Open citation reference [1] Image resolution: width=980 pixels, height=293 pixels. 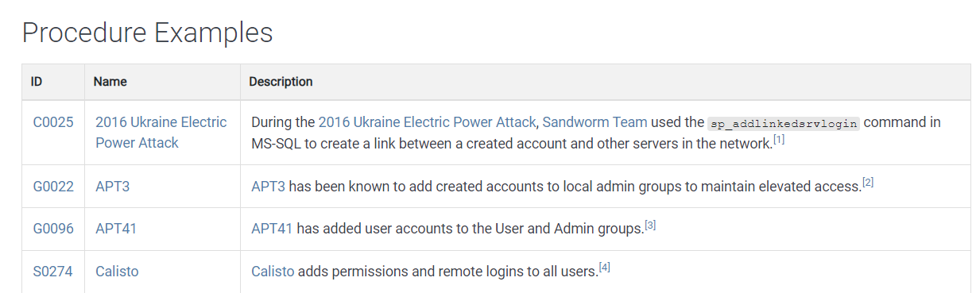click(779, 140)
